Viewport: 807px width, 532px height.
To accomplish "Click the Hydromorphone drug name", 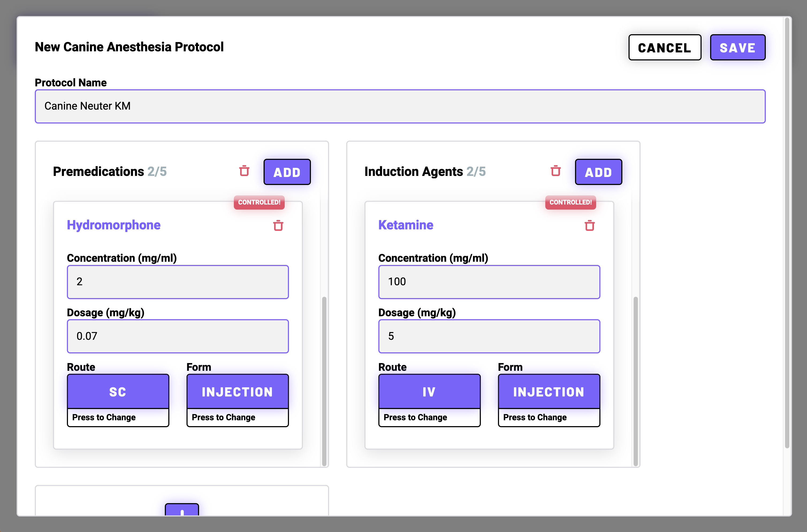I will (113, 225).
